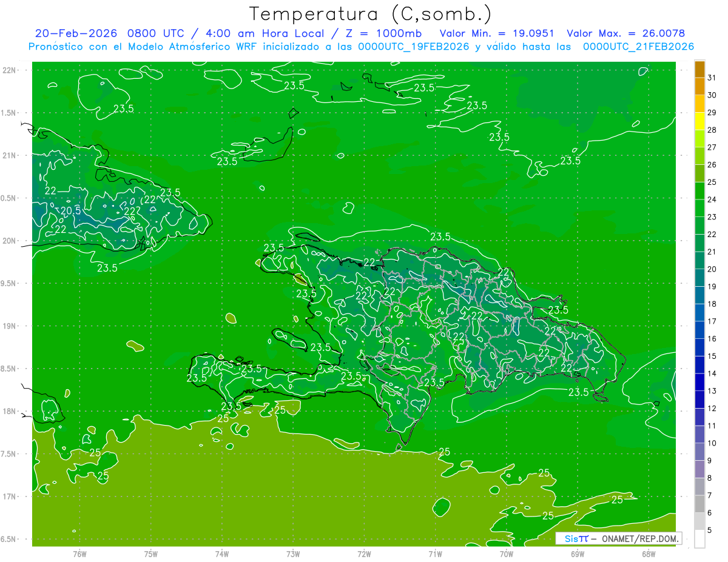The width and height of the screenshot is (728, 562).
Task: Click the '19N' latitude axis label
Action: coord(10,326)
